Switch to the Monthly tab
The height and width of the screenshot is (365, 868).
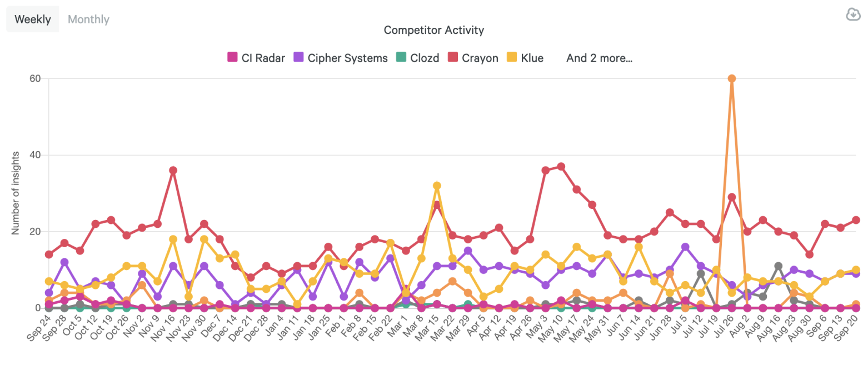tap(88, 19)
